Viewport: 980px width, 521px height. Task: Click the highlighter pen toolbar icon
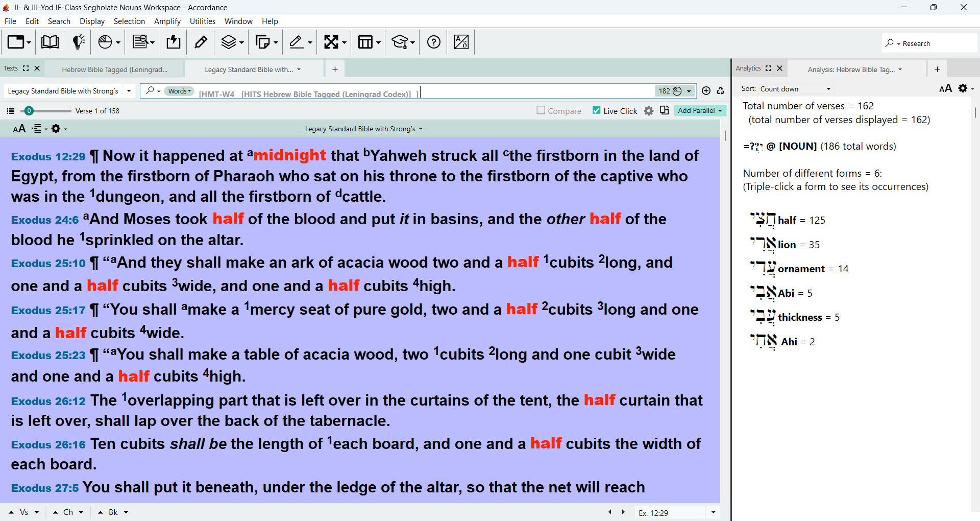pos(201,42)
